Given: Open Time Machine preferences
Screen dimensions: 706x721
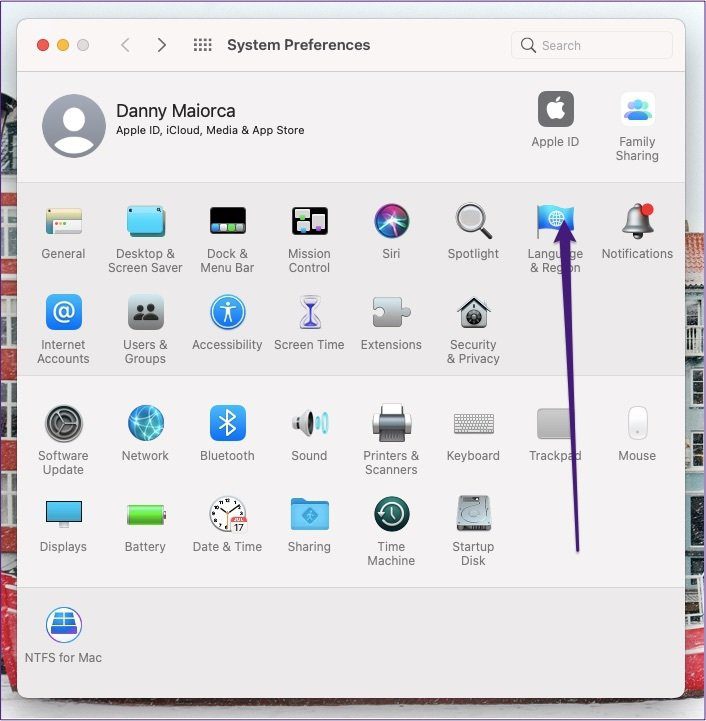Looking at the screenshot, I should click(391, 514).
